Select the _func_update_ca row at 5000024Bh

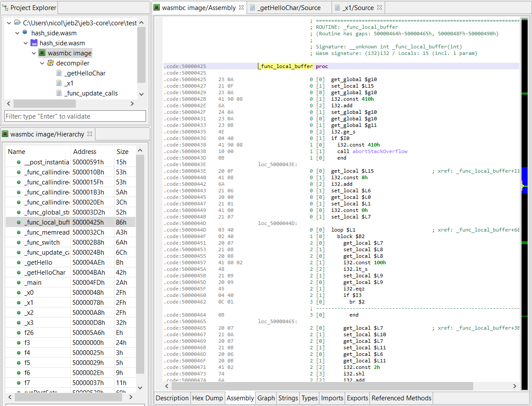(71, 252)
